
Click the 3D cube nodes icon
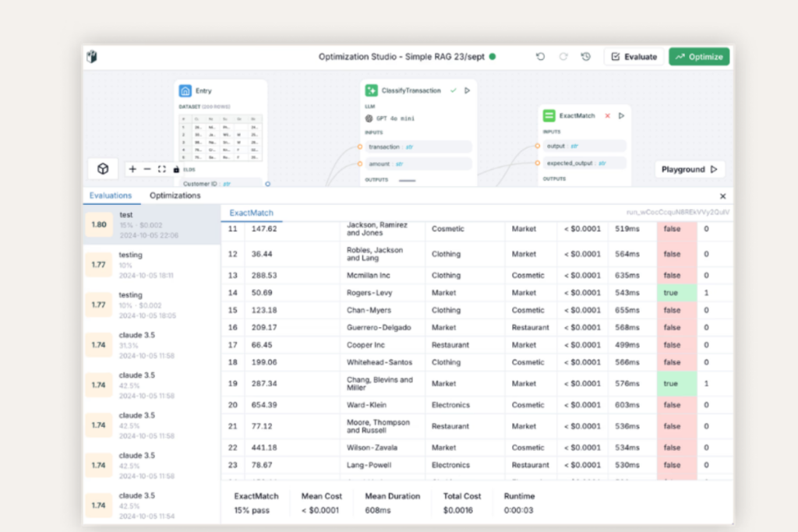[x=103, y=169]
